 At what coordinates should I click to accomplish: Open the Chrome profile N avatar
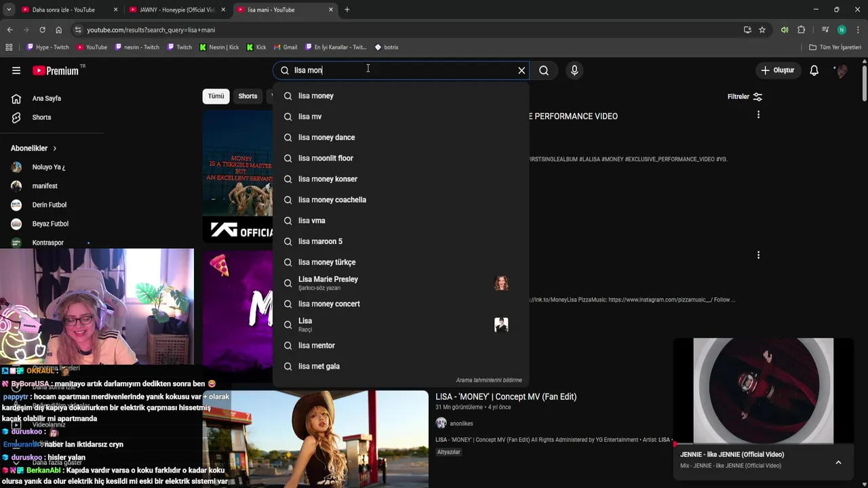(x=842, y=30)
